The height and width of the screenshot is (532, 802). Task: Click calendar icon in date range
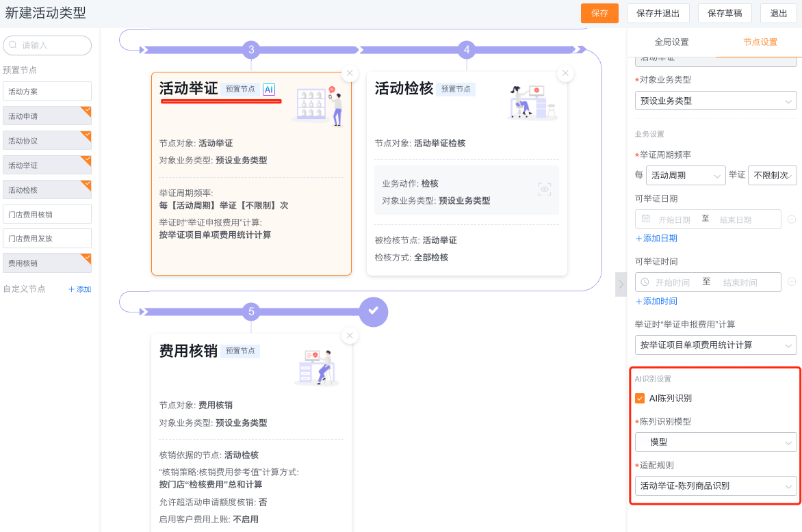[x=645, y=219]
